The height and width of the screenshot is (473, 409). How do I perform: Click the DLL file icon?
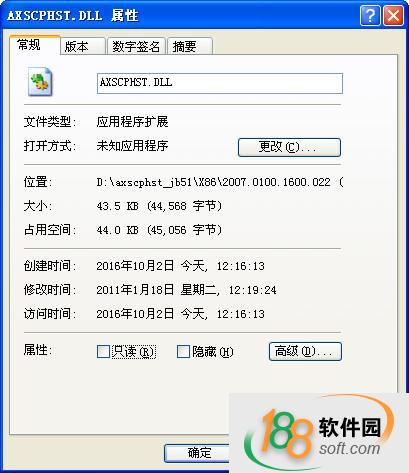point(40,82)
